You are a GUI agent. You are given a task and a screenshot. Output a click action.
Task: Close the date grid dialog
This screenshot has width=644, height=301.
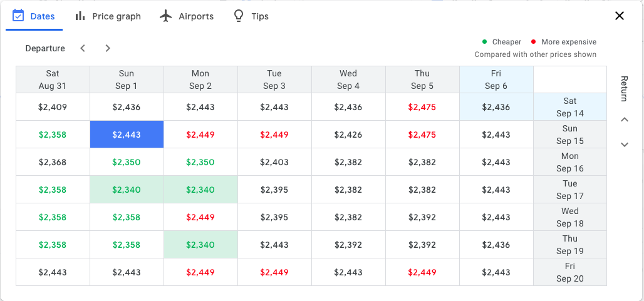coord(620,16)
